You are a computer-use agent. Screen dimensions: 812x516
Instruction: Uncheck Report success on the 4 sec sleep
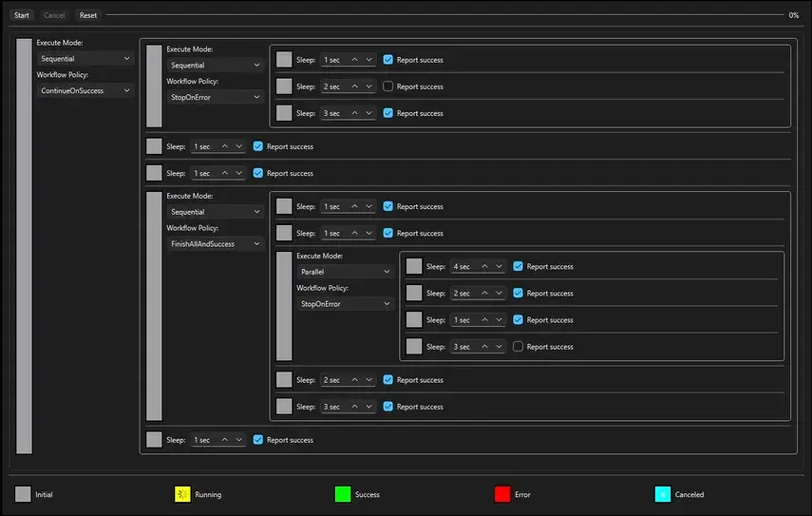point(519,267)
